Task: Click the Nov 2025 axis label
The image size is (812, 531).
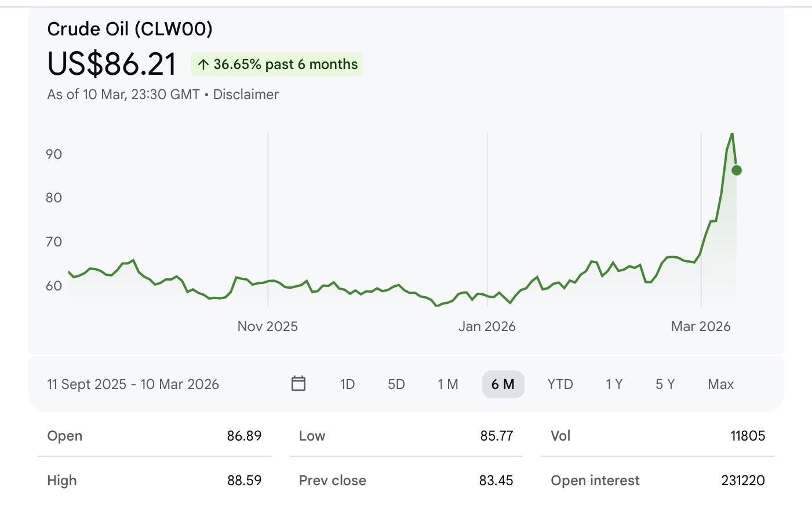Action: [268, 326]
